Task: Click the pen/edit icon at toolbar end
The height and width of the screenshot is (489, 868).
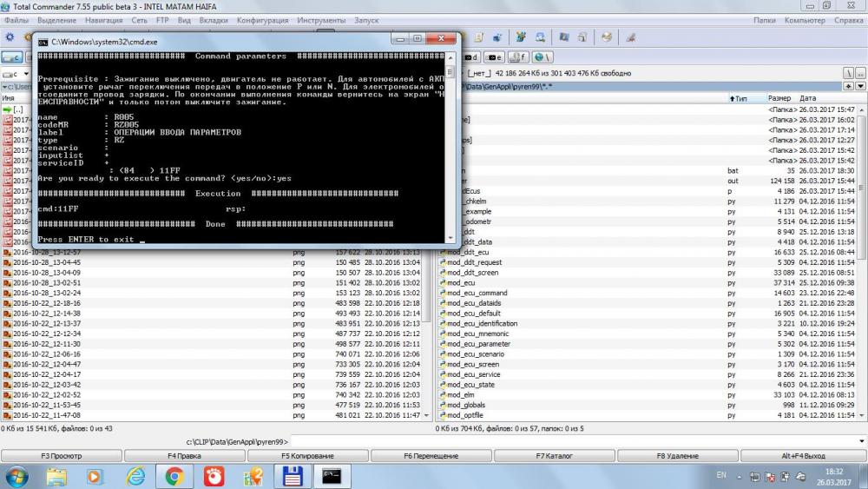Action: point(630,37)
